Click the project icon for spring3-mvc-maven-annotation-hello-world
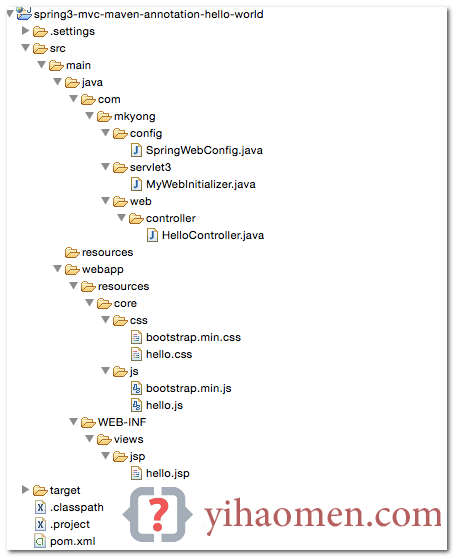The width and height of the screenshot is (454, 557). [x=24, y=13]
